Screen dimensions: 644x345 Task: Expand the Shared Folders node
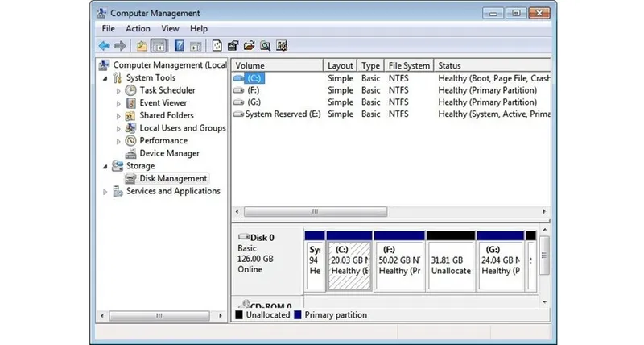coord(118,116)
